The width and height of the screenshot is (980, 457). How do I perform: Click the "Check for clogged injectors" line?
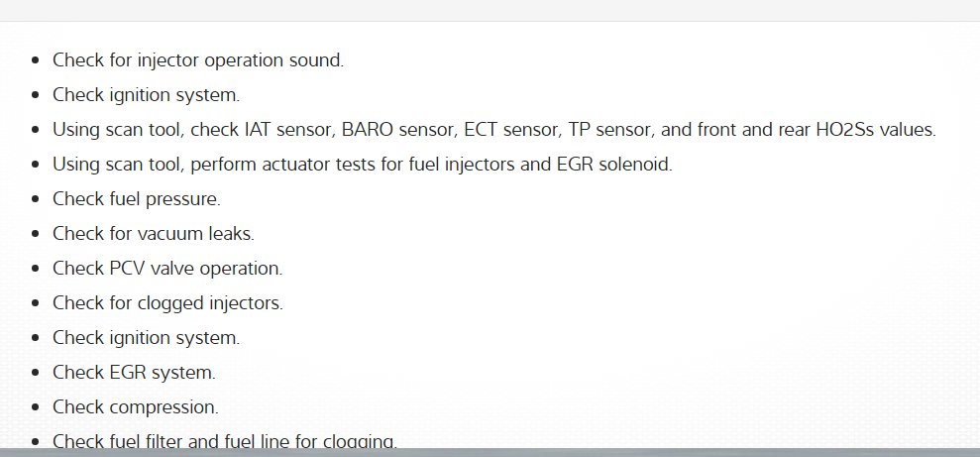point(167,303)
